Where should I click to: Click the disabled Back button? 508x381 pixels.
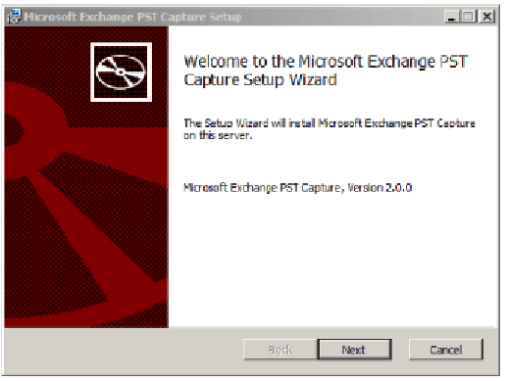(280, 349)
